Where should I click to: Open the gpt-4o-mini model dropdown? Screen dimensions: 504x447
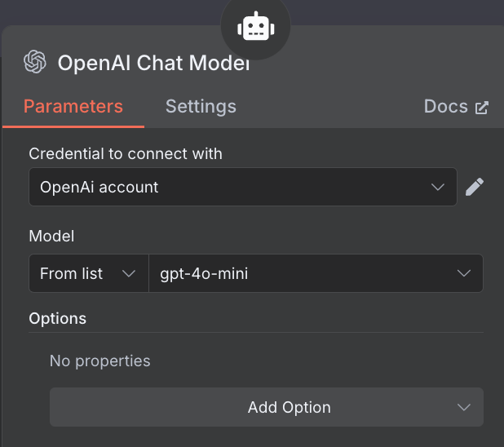click(316, 273)
